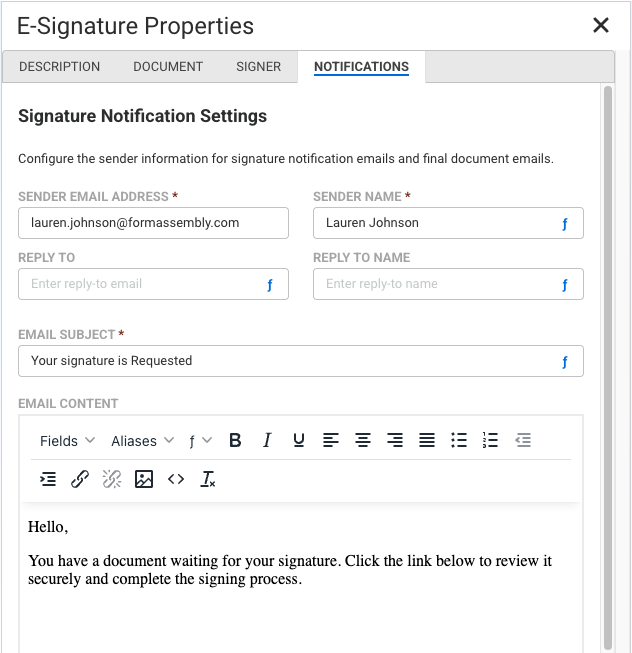Toggle bold formatting in email editor
632x653 pixels.
(x=235, y=440)
